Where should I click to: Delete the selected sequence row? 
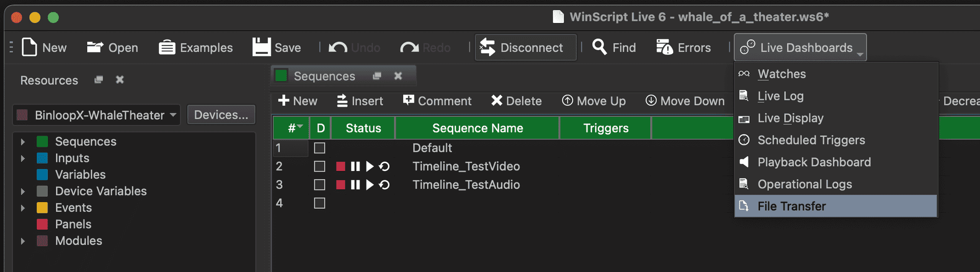tap(516, 101)
